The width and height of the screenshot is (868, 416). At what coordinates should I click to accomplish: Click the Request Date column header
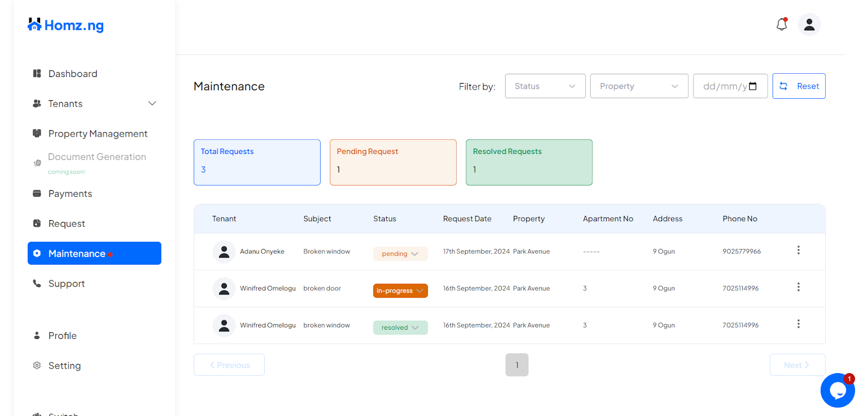[467, 219]
